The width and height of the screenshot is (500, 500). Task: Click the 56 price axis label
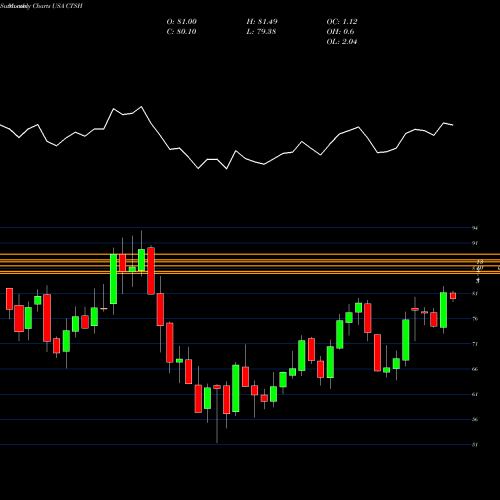475,419
